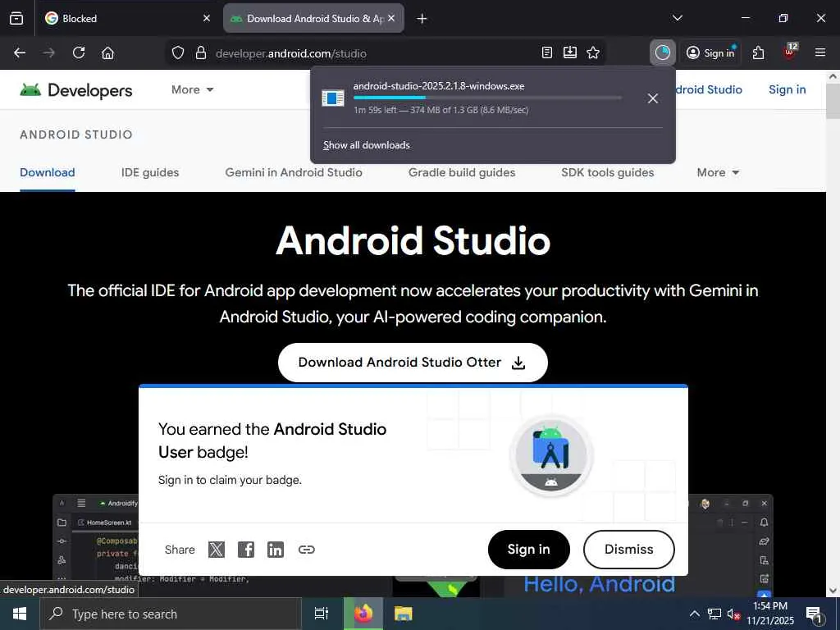Click the Android Studio User badge image
The height and width of the screenshot is (630, 840).
point(550,456)
